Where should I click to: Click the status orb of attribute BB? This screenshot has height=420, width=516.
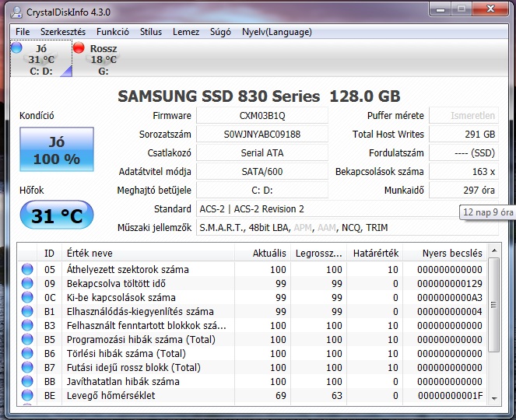pos(27,381)
